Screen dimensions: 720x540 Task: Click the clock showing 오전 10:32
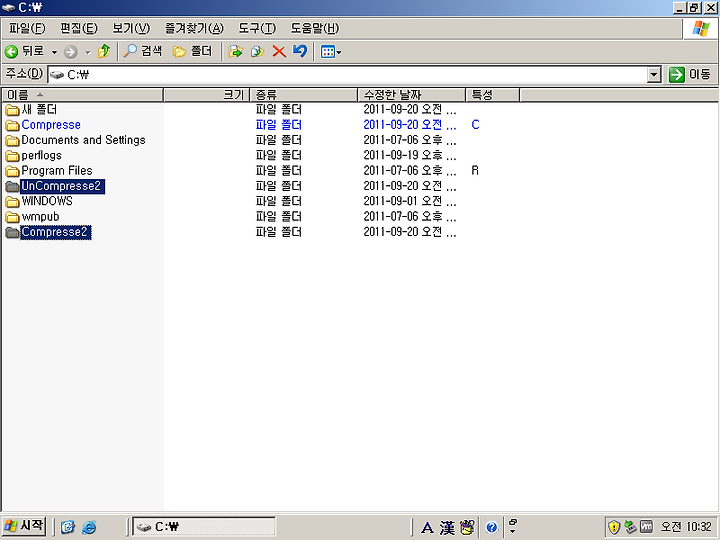tap(686, 527)
